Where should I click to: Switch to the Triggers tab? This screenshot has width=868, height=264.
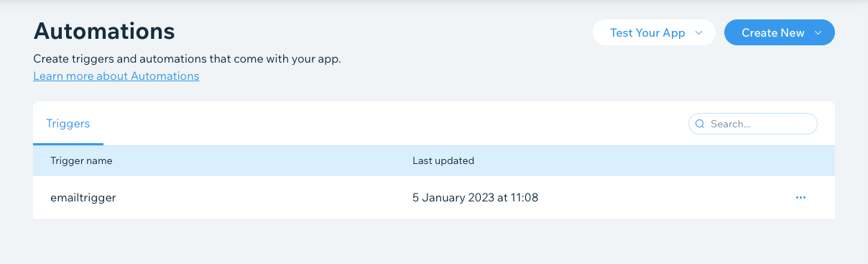(x=68, y=123)
